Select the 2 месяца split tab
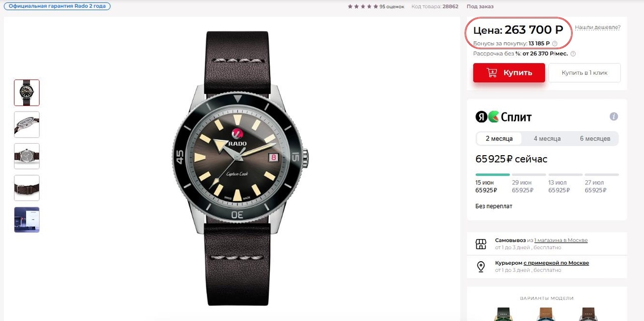 [x=499, y=139]
